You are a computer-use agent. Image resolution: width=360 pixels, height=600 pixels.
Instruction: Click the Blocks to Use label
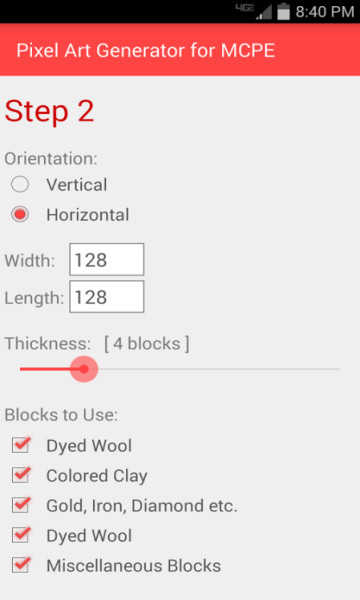point(61,415)
